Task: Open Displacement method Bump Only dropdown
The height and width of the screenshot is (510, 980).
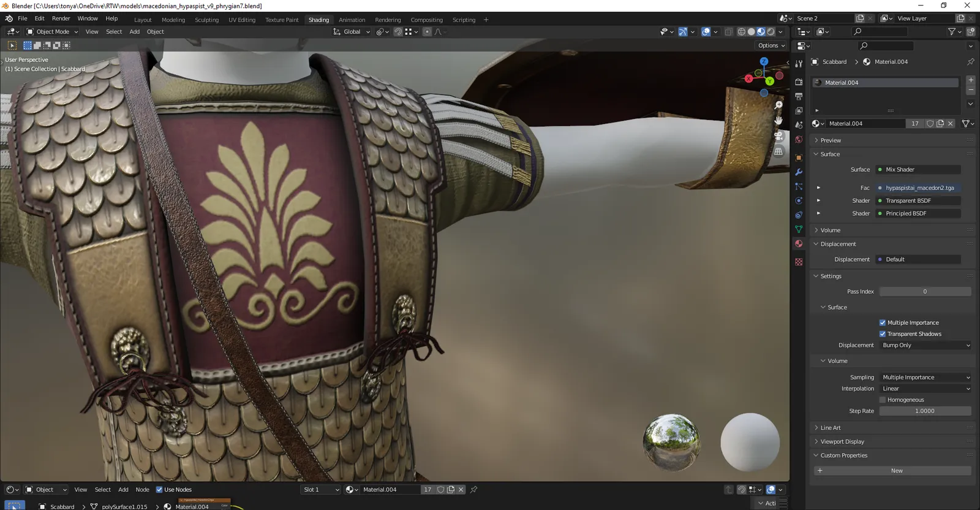Action: tap(925, 346)
